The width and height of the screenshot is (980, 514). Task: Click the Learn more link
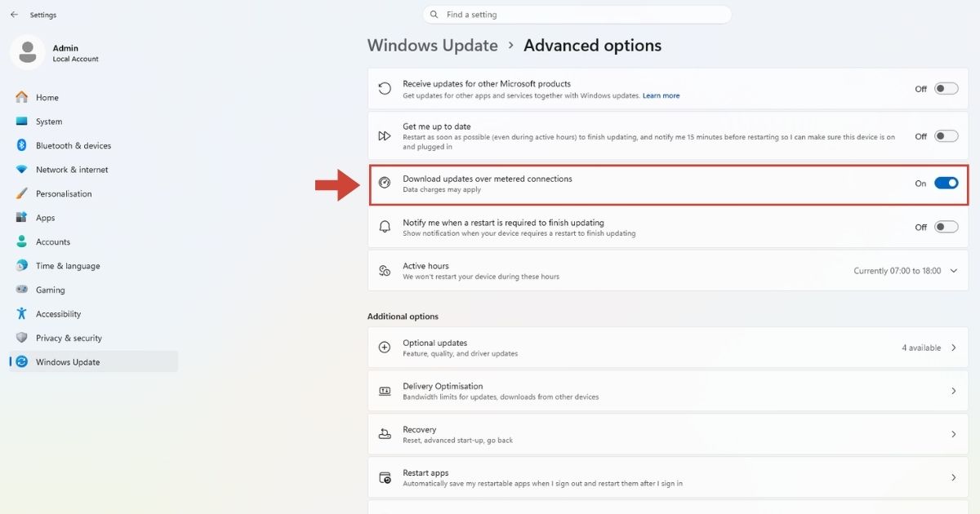(x=661, y=95)
